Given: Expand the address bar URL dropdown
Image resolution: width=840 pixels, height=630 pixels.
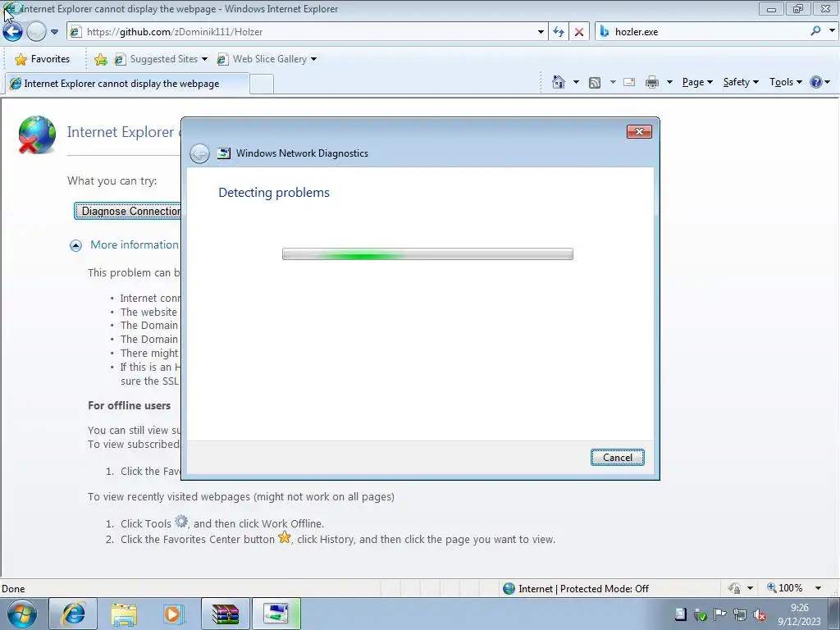Looking at the screenshot, I should point(541,32).
